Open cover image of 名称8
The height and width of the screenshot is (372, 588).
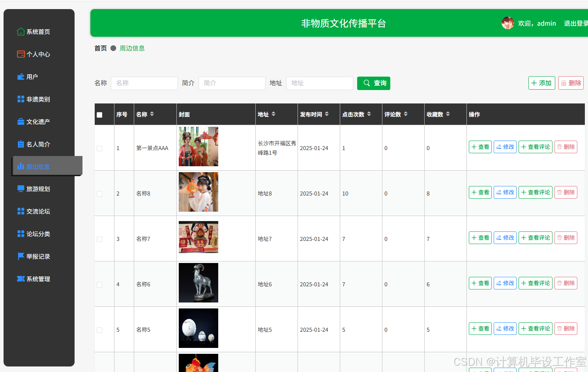pyautogui.click(x=198, y=192)
